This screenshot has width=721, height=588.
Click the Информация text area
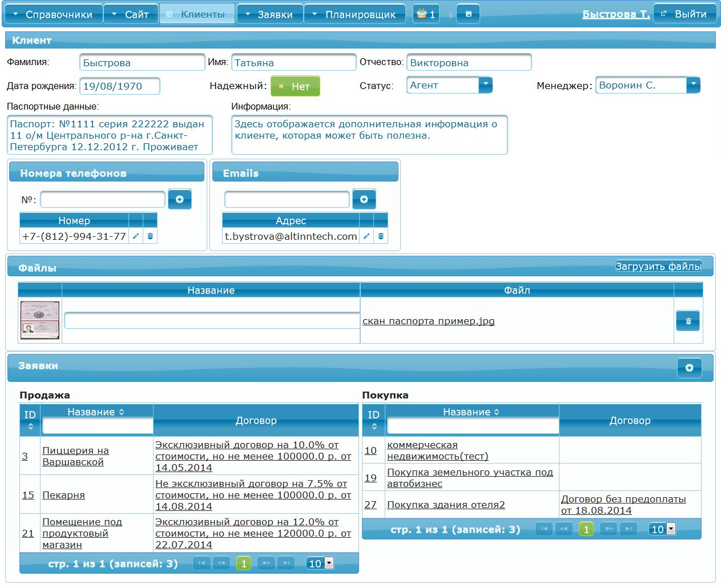[x=369, y=135]
